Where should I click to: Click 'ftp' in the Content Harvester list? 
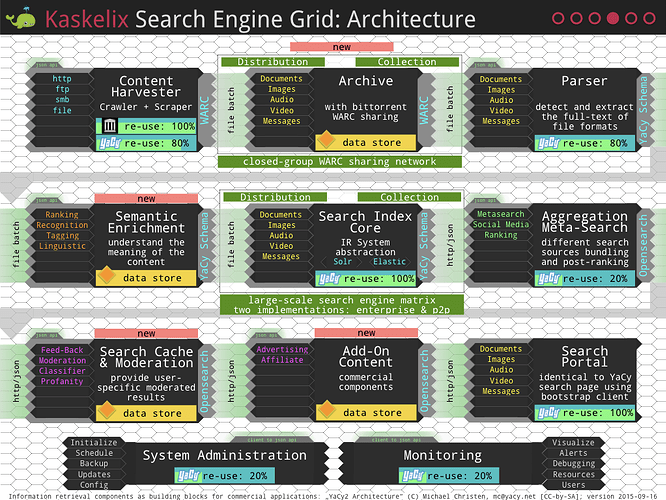click(x=62, y=89)
